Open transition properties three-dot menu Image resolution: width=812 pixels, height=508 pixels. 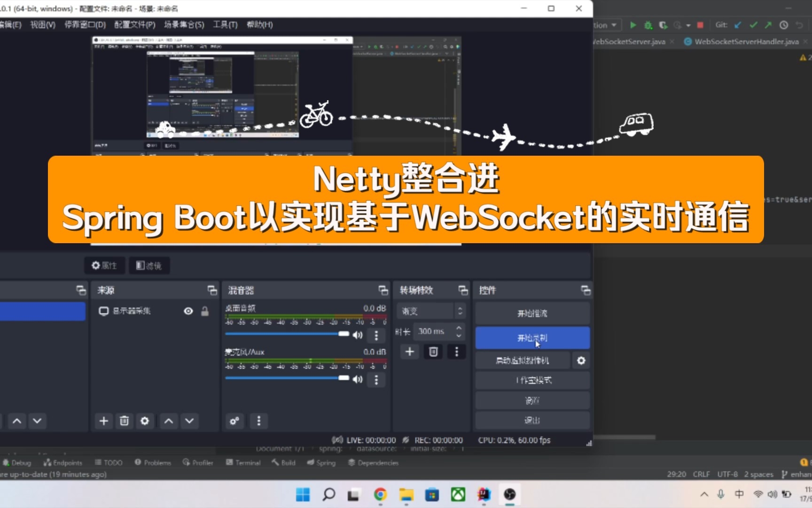456,352
